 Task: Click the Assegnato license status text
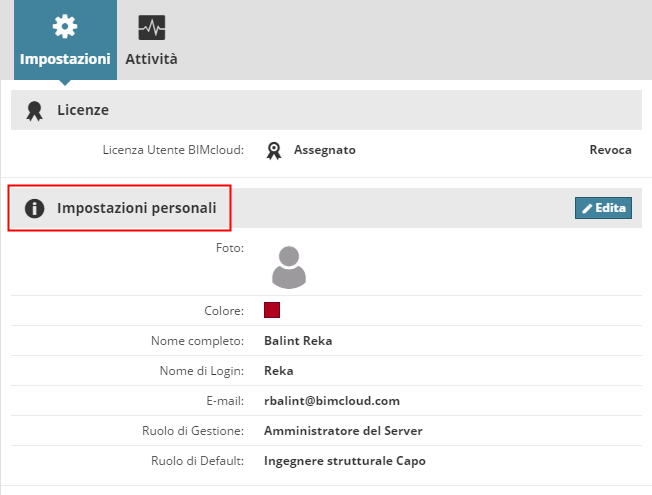(324, 150)
